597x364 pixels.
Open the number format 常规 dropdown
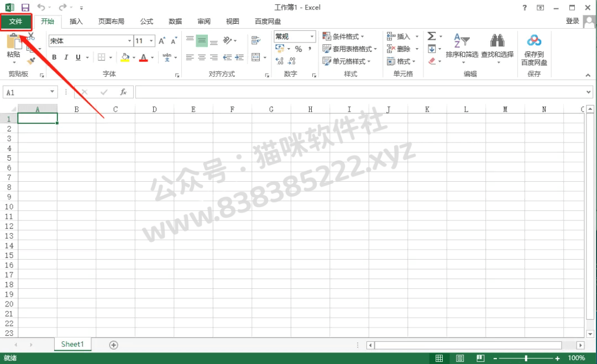[x=312, y=36]
